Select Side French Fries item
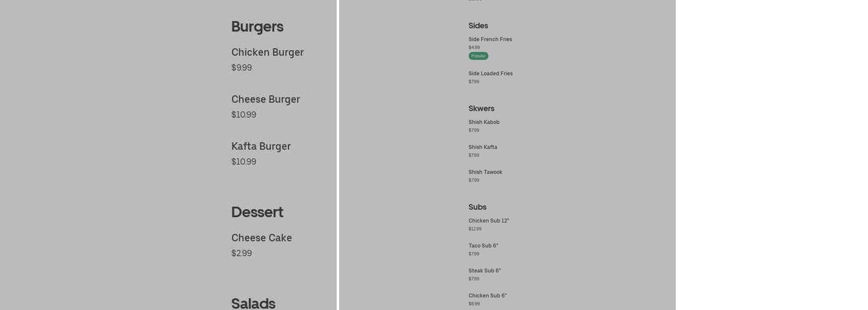868x310 pixels. point(490,40)
